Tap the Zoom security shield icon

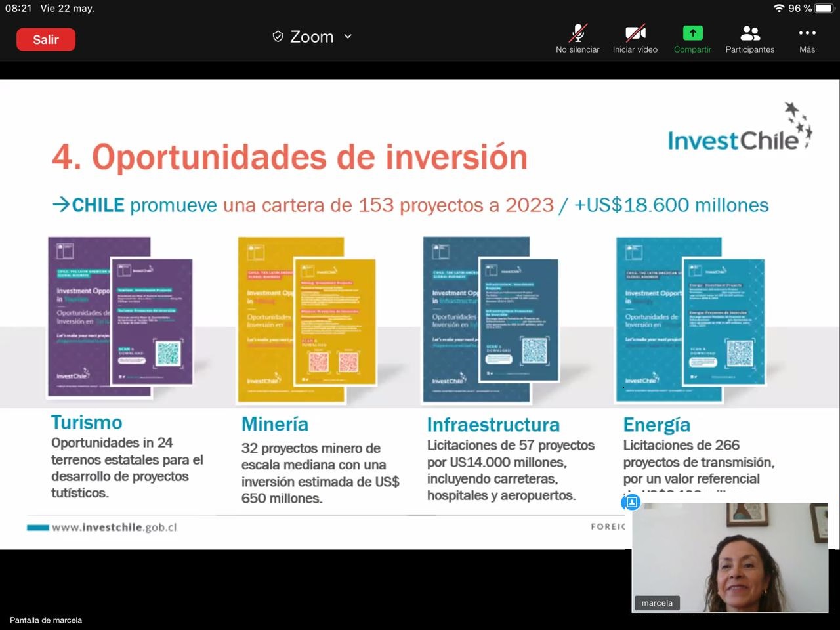coord(278,37)
